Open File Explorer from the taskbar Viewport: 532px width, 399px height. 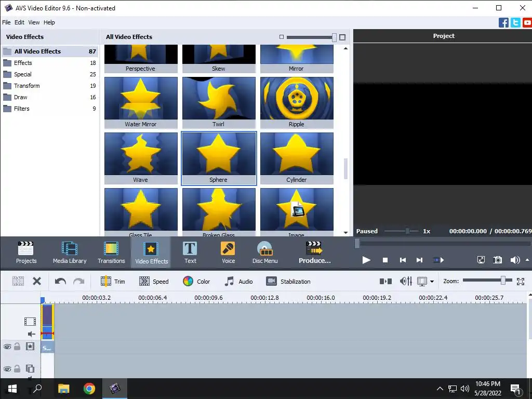(x=64, y=389)
